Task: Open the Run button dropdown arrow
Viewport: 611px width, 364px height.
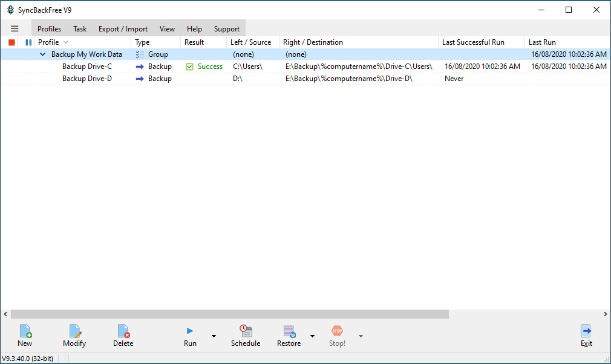Action: pyautogui.click(x=214, y=336)
